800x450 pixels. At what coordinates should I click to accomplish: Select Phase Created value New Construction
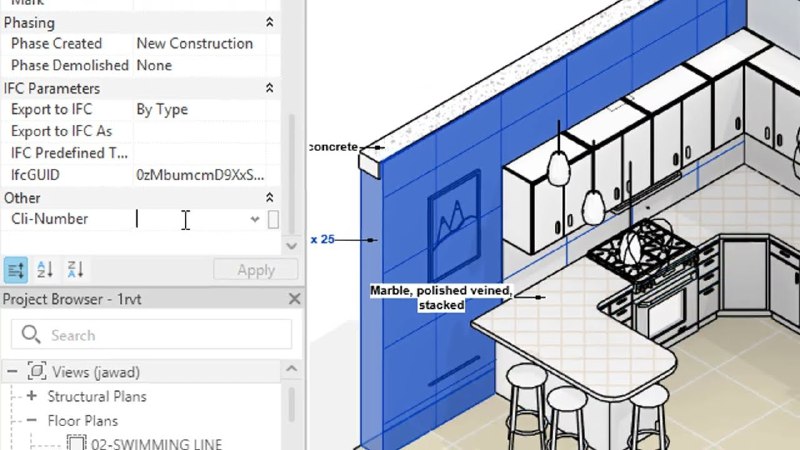[x=194, y=44]
